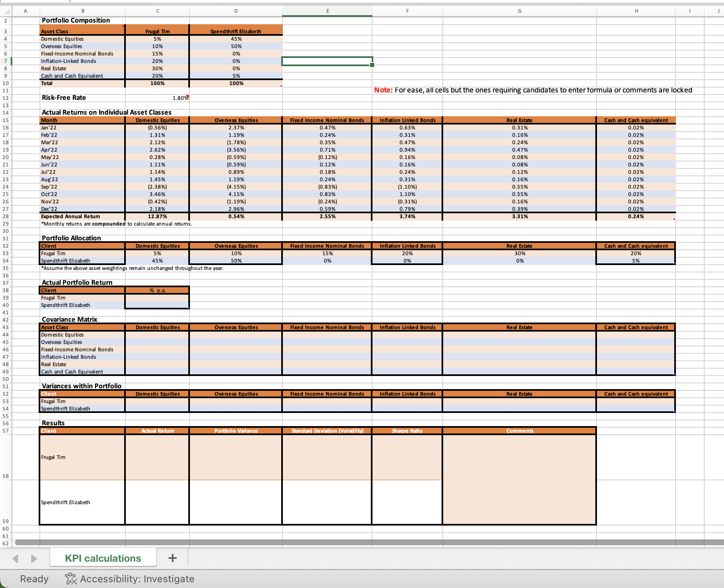This screenshot has height=588, width=724.
Task: Select Standard Deviation (Volatility) header
Action: tap(327, 431)
